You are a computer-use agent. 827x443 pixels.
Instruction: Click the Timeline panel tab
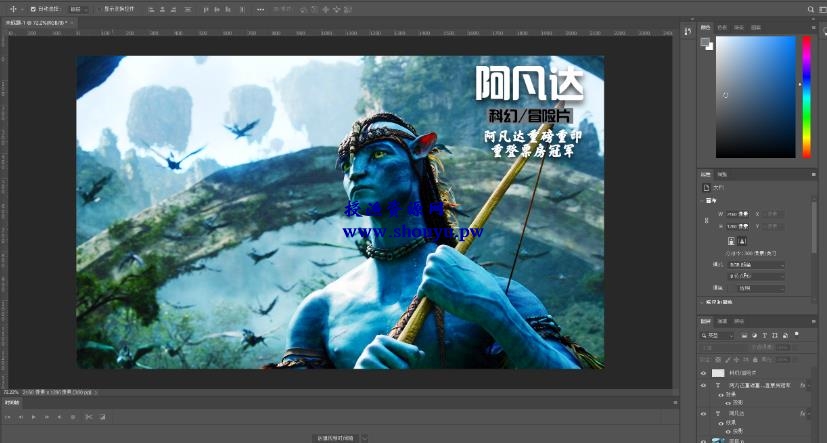12,402
